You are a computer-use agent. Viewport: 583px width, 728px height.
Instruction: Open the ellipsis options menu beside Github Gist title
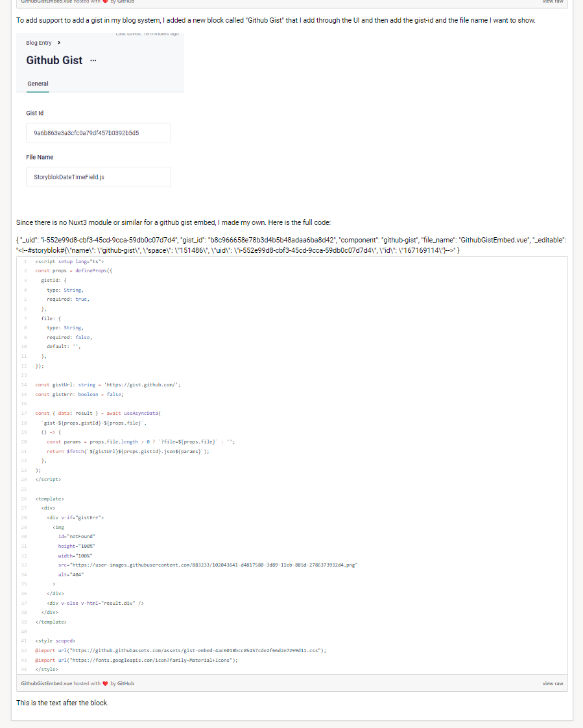tap(93, 60)
